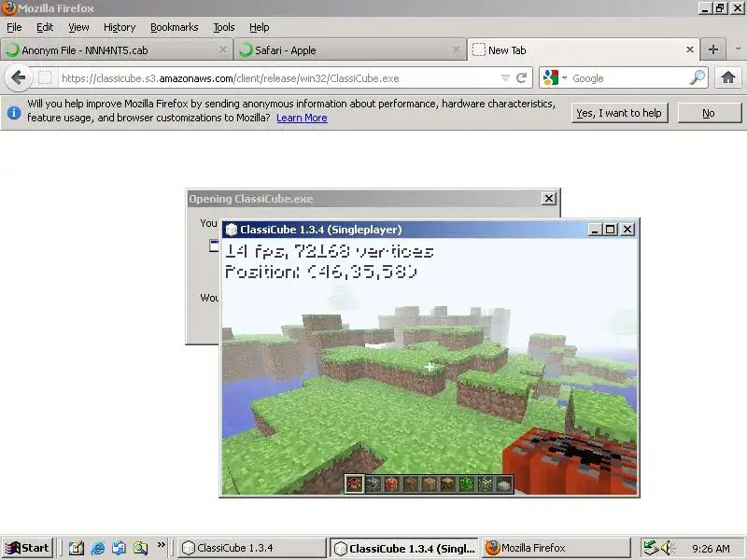
Task: Switch to Anonym File - NNN4NTS.cab tab
Action: [116, 50]
